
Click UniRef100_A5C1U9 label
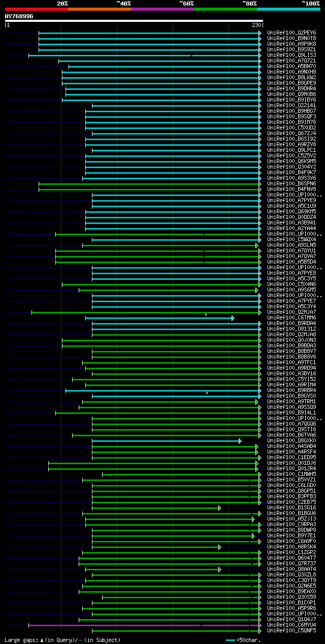[x=291, y=206]
